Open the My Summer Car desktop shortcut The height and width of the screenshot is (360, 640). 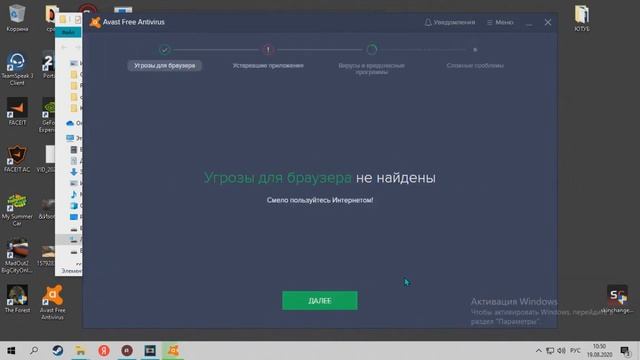(17, 209)
